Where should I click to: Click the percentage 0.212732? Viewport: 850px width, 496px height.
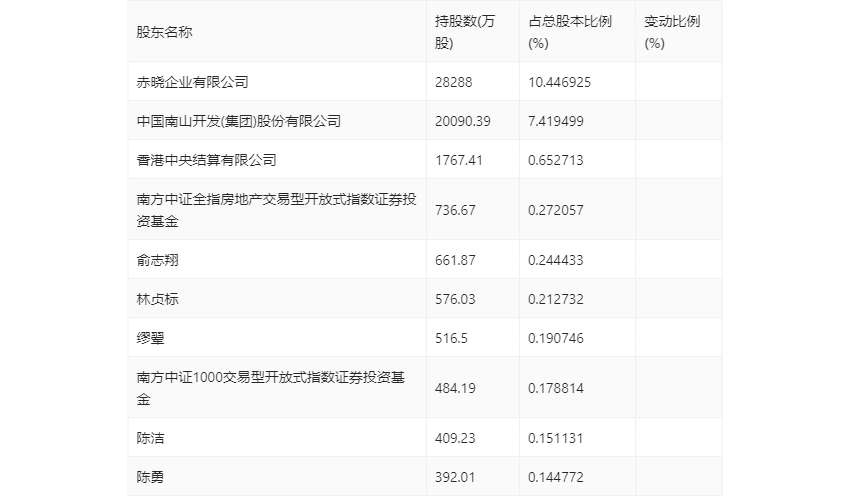(556, 299)
